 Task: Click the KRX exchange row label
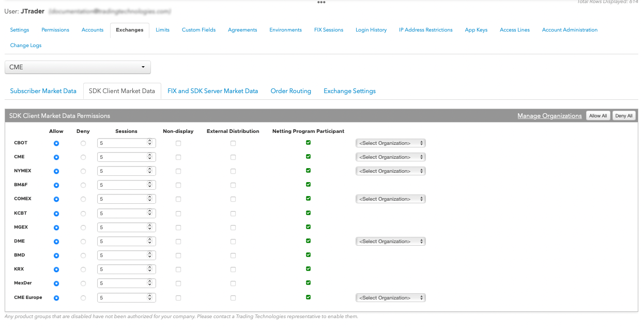tap(19, 269)
